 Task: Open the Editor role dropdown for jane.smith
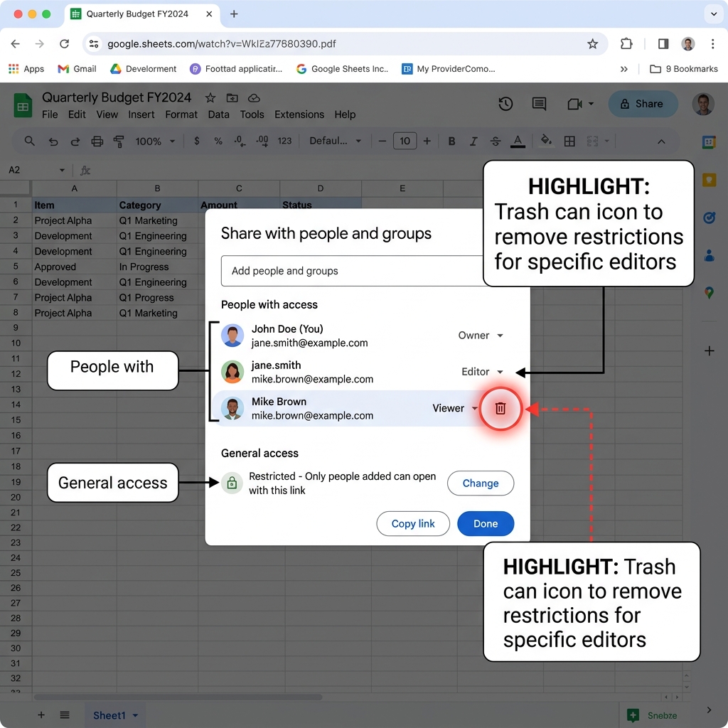483,372
